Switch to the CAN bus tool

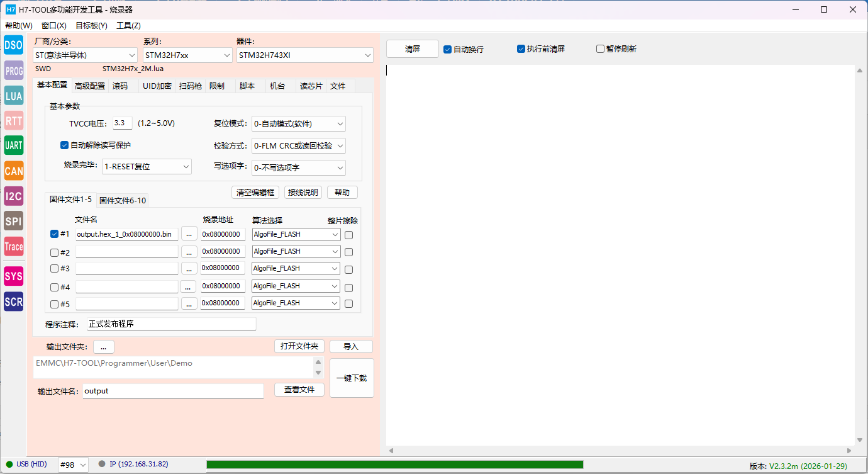coord(13,171)
